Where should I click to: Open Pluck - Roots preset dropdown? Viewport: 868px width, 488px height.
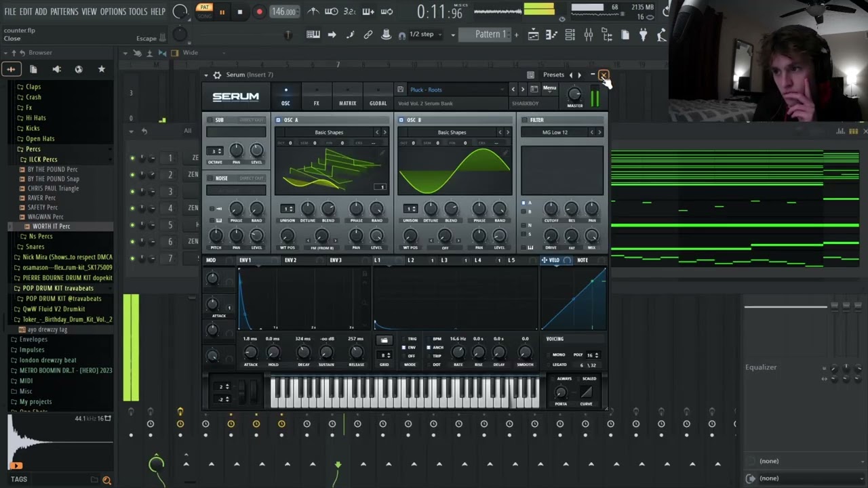point(456,89)
